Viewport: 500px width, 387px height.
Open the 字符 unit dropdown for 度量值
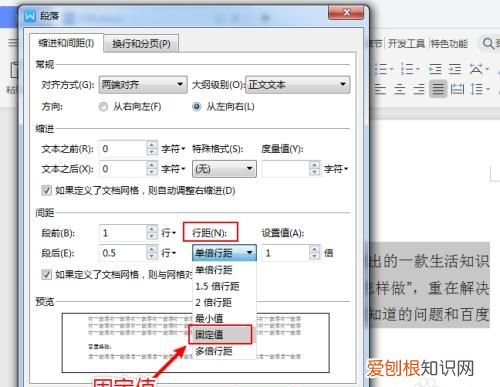[336, 169]
